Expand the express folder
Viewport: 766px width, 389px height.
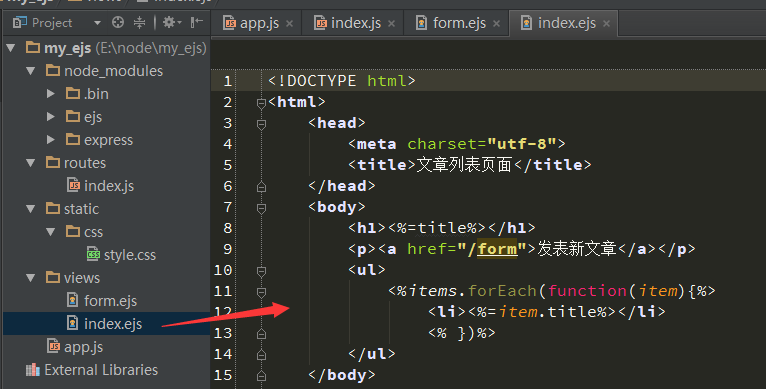pyautogui.click(x=51, y=140)
